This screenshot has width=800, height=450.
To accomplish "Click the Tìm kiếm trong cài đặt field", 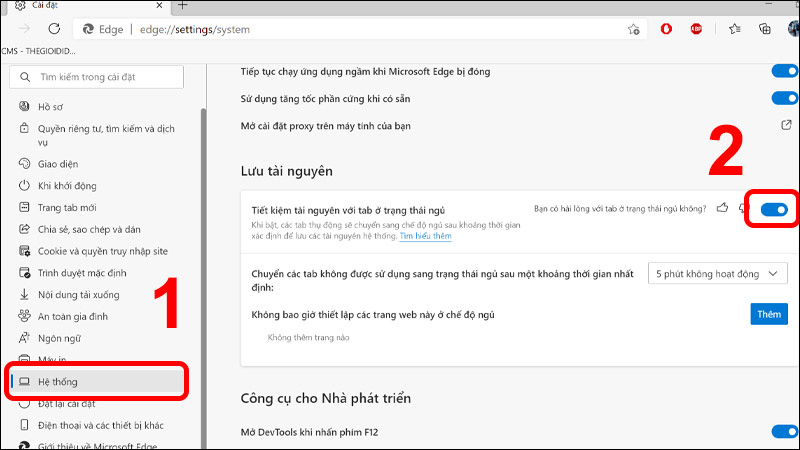I will click(96, 77).
